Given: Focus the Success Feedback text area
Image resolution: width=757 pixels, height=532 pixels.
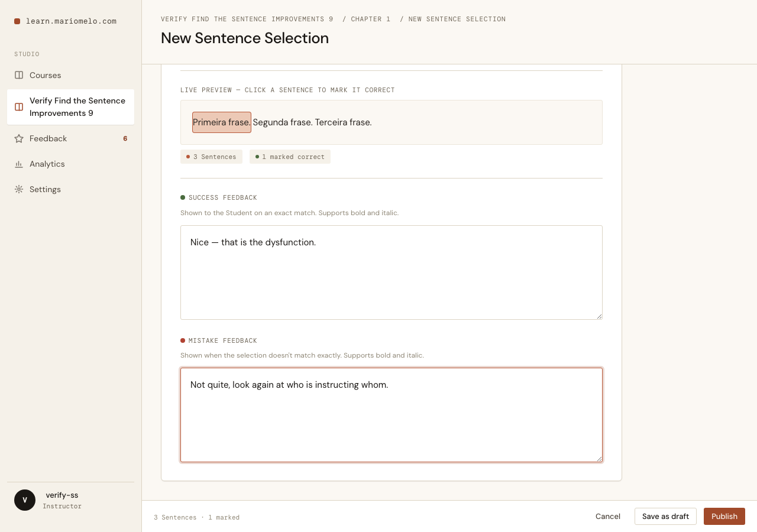Looking at the screenshot, I should click(392, 273).
